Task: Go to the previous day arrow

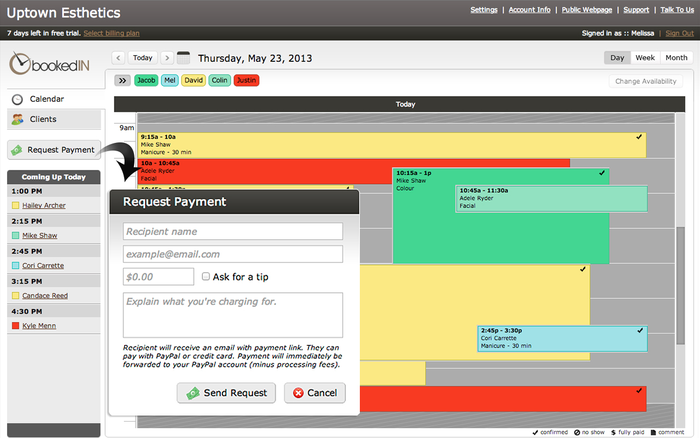Action: tap(119, 58)
